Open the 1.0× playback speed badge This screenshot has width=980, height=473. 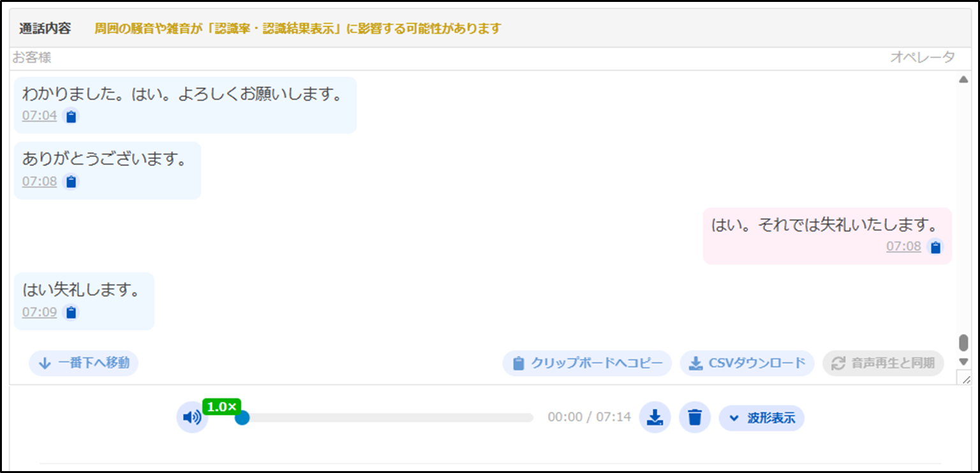[x=221, y=407]
